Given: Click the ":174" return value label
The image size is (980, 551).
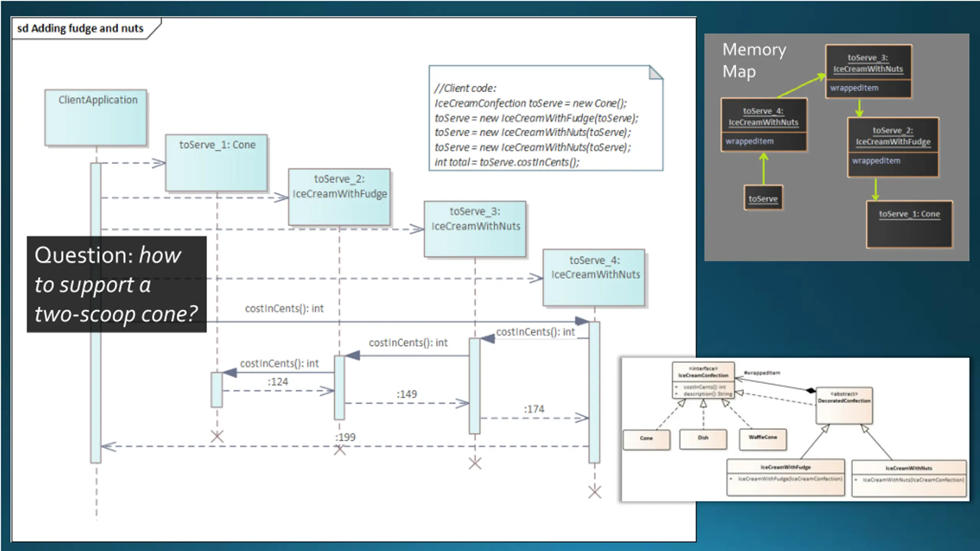Looking at the screenshot, I should [534, 409].
